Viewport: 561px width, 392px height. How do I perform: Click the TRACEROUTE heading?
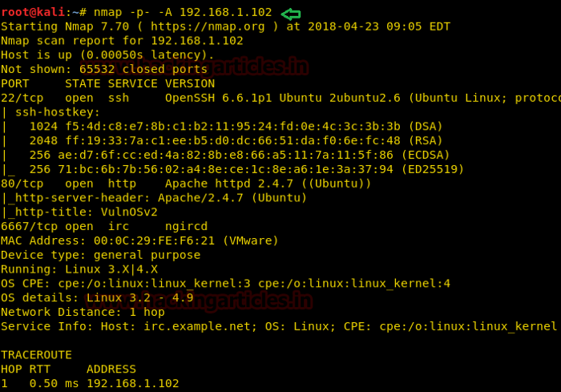coord(36,354)
